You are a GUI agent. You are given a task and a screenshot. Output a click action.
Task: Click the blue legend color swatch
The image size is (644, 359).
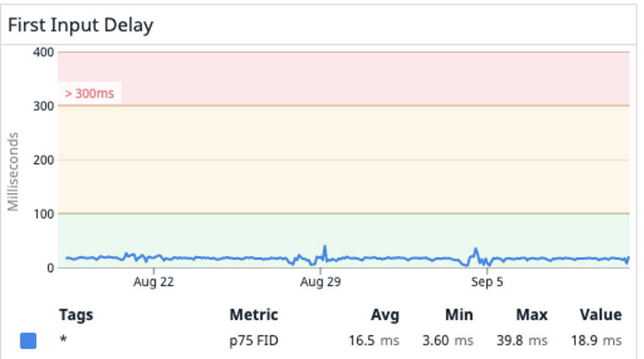point(28,341)
